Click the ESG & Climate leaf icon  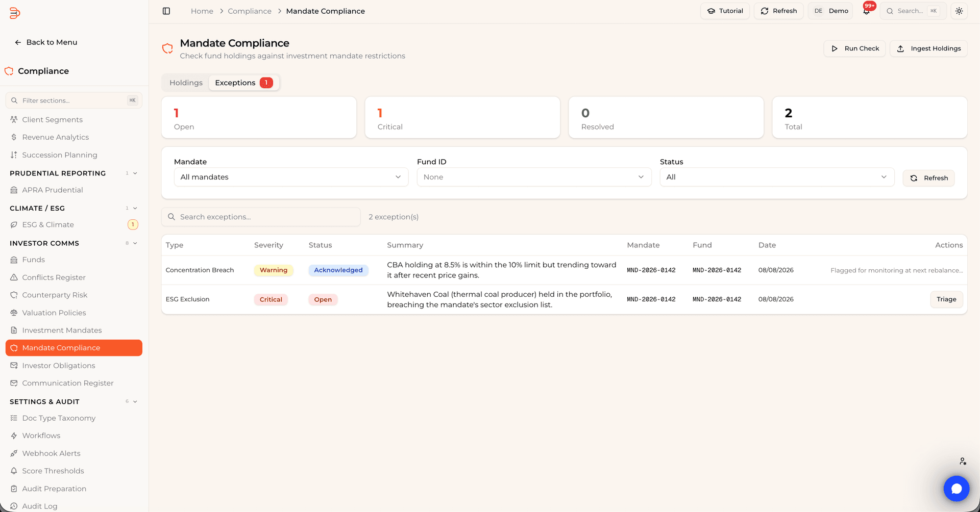click(x=14, y=225)
